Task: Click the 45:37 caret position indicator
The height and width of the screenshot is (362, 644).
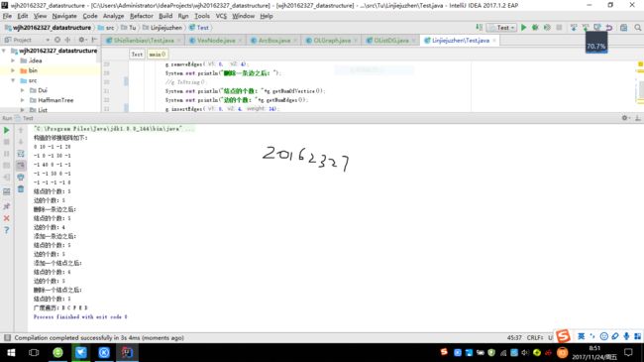Action: coord(514,338)
